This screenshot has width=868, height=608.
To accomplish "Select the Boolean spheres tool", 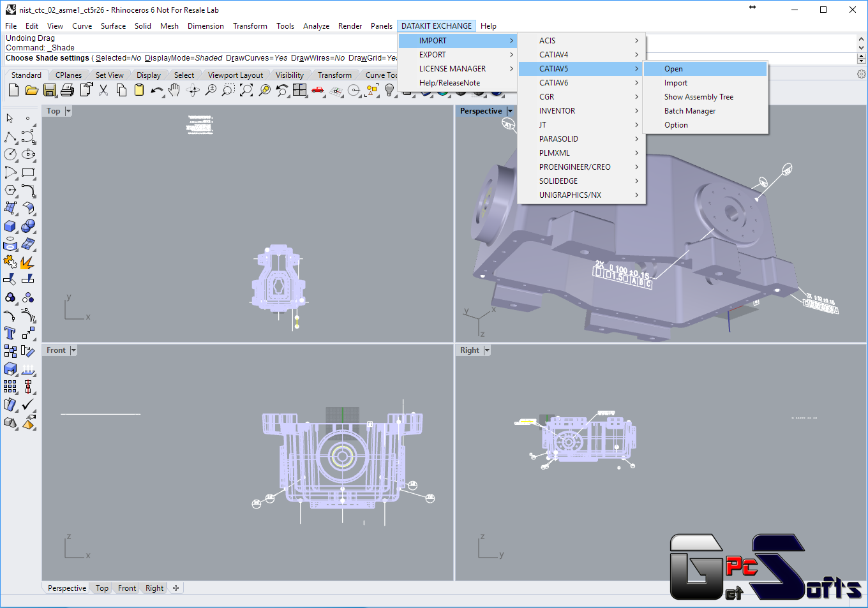I will [x=28, y=226].
